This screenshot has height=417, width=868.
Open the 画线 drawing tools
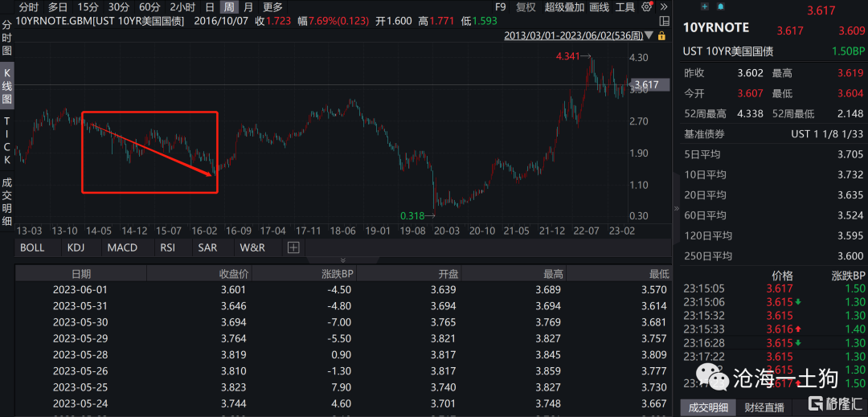tap(600, 7)
